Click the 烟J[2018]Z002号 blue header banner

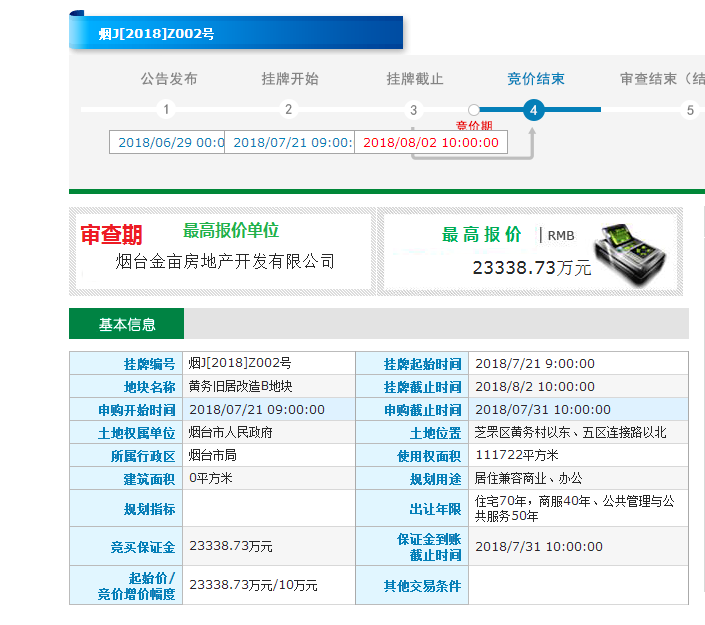click(236, 32)
